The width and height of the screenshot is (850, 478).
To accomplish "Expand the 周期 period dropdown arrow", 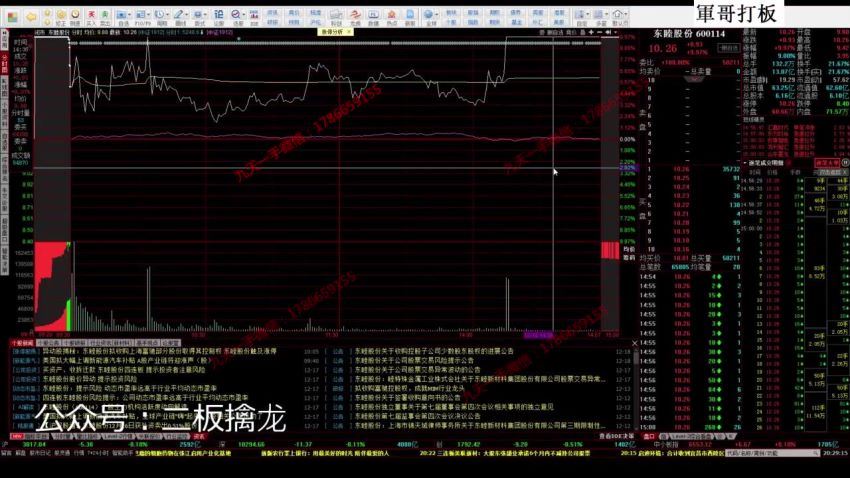I will click(x=168, y=15).
